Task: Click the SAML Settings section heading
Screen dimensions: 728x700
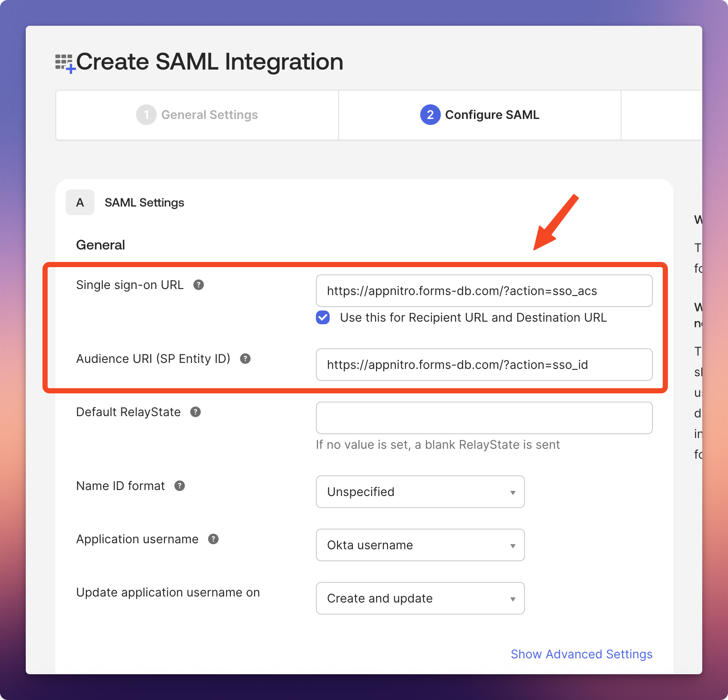Action: pos(144,202)
